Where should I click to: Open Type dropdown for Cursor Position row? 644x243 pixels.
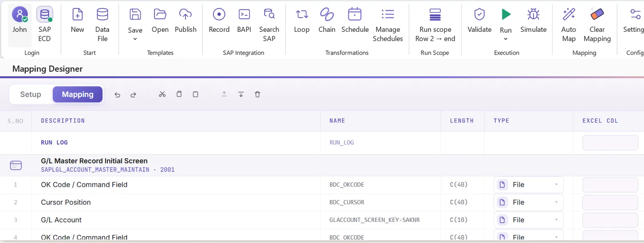(x=529, y=202)
